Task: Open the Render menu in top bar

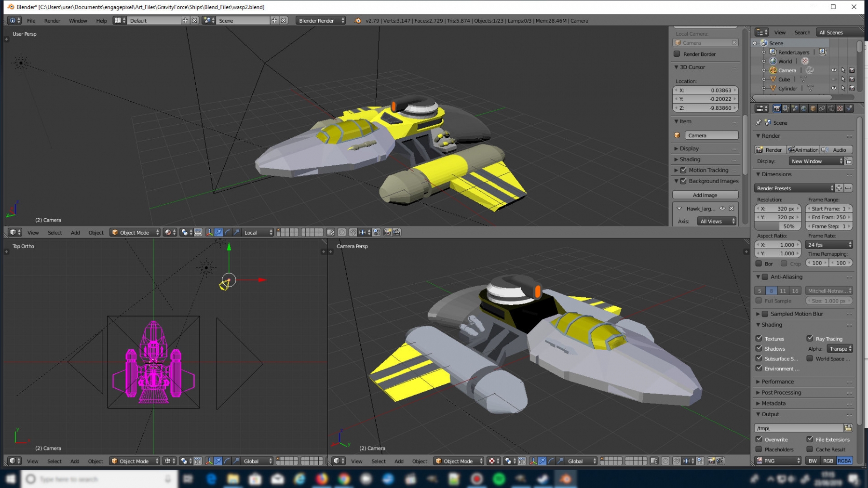Action: pyautogui.click(x=52, y=21)
